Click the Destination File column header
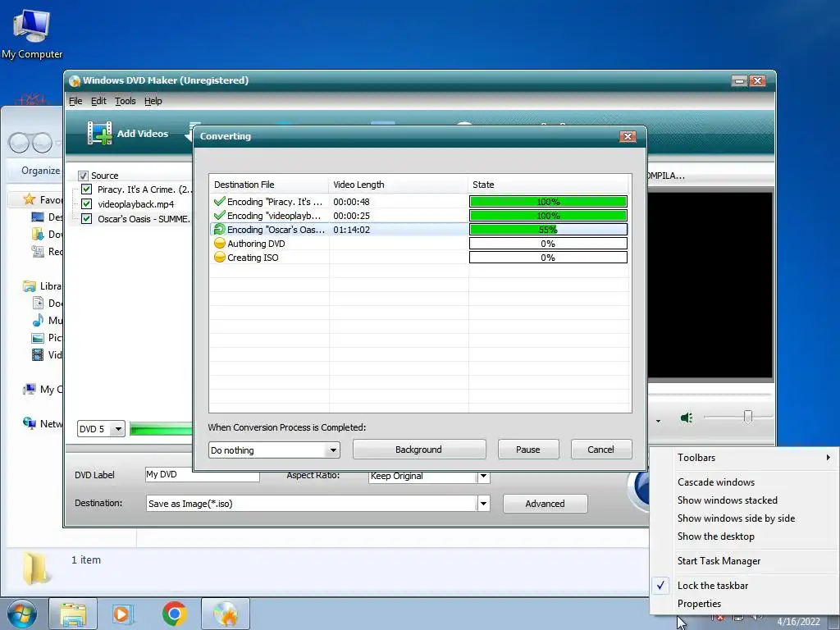Viewport: 840px width, 630px height. [268, 185]
